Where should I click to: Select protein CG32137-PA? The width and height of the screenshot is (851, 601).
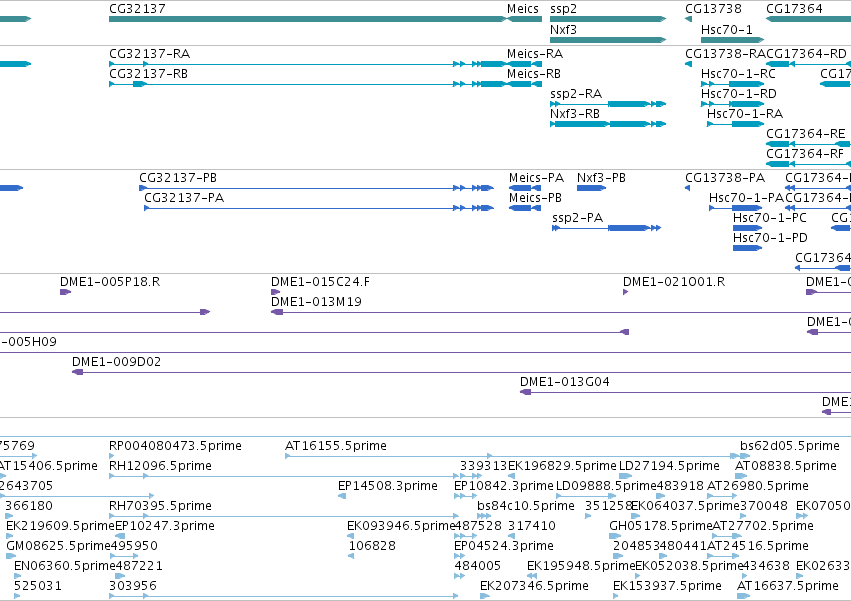pyautogui.click(x=184, y=198)
